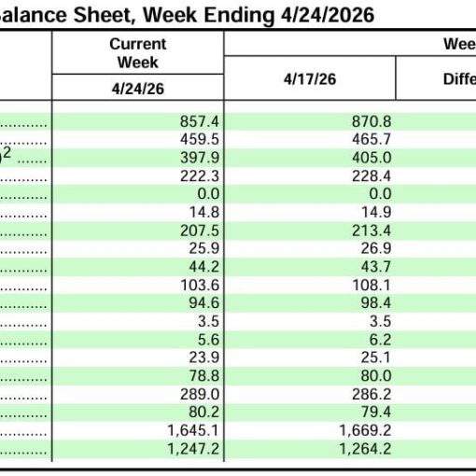
Task: Select the 222.3 value
Action: point(200,176)
